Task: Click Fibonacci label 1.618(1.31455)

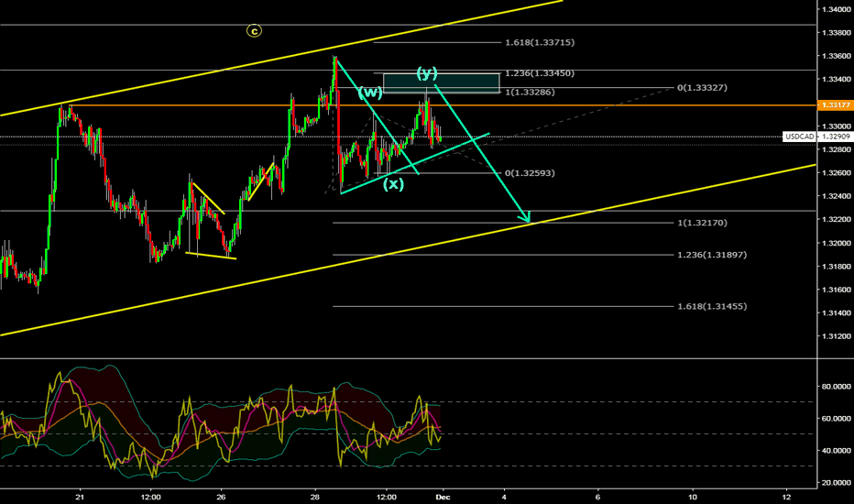Action: point(712,307)
